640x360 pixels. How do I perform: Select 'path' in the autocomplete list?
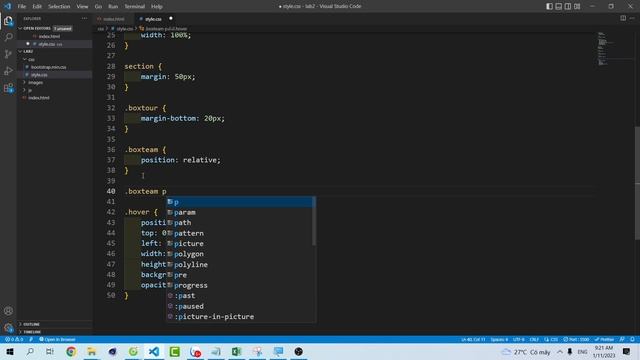coord(239,223)
